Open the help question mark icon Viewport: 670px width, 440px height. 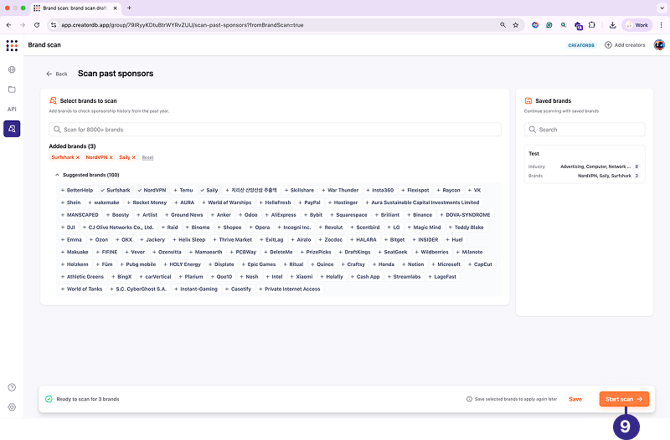(x=12, y=387)
